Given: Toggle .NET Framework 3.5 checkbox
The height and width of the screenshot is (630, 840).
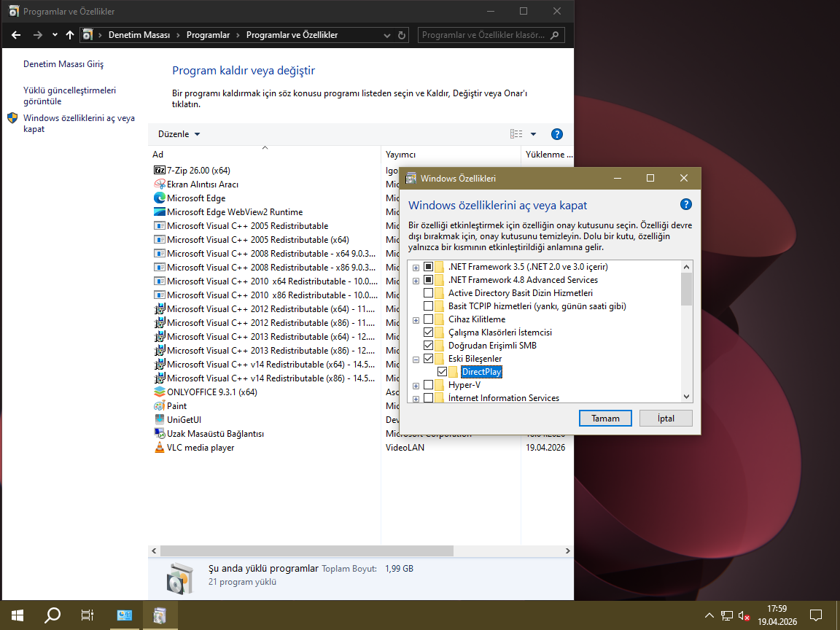Looking at the screenshot, I should 429,267.
